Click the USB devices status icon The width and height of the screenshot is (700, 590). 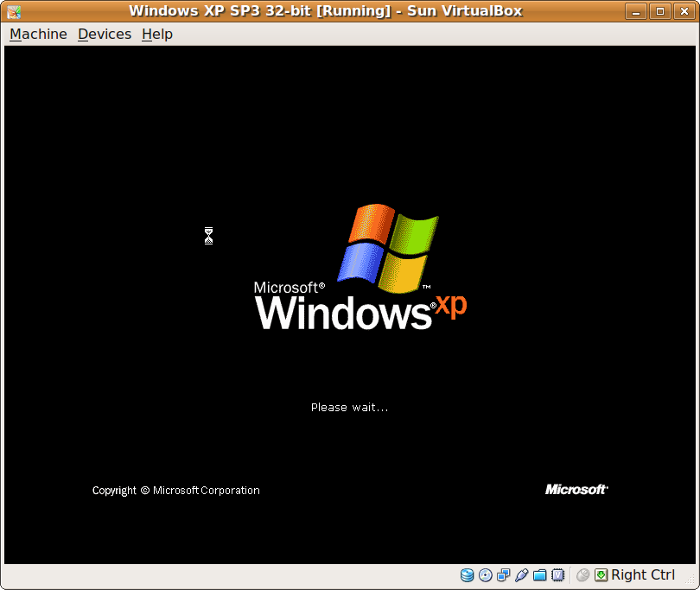(x=521, y=574)
